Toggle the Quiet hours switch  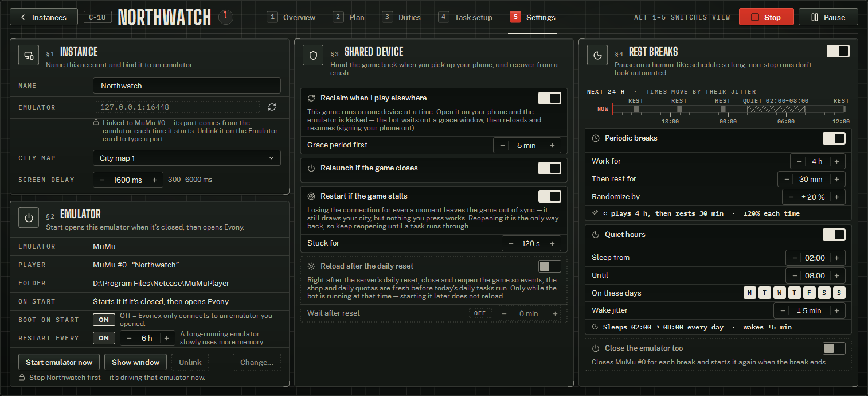834,235
